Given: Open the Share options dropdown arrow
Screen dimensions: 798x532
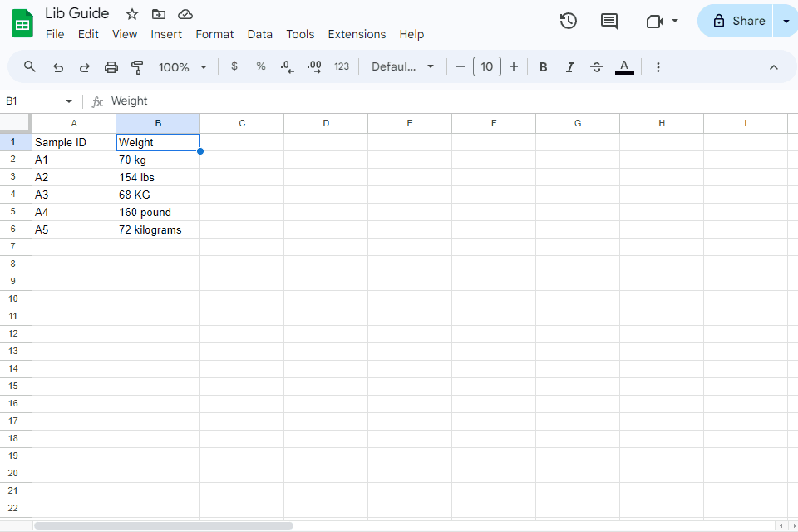Looking at the screenshot, I should tap(786, 22).
